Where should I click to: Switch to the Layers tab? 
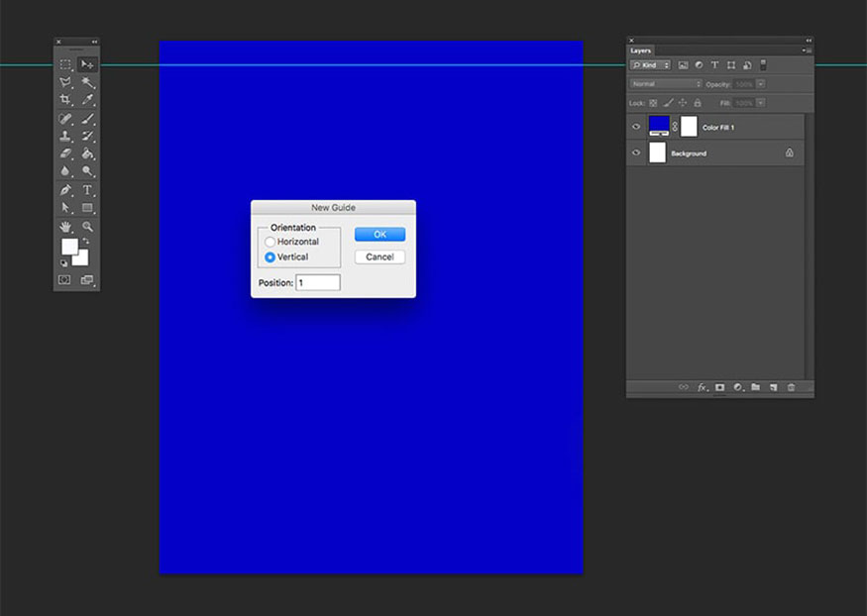pyautogui.click(x=641, y=51)
